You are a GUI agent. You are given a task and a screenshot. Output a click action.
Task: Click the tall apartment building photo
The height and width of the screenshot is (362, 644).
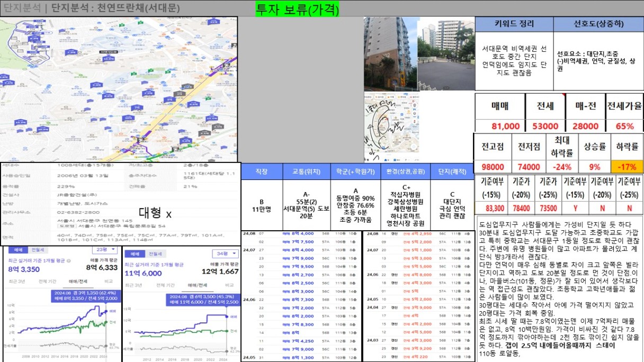click(x=390, y=53)
